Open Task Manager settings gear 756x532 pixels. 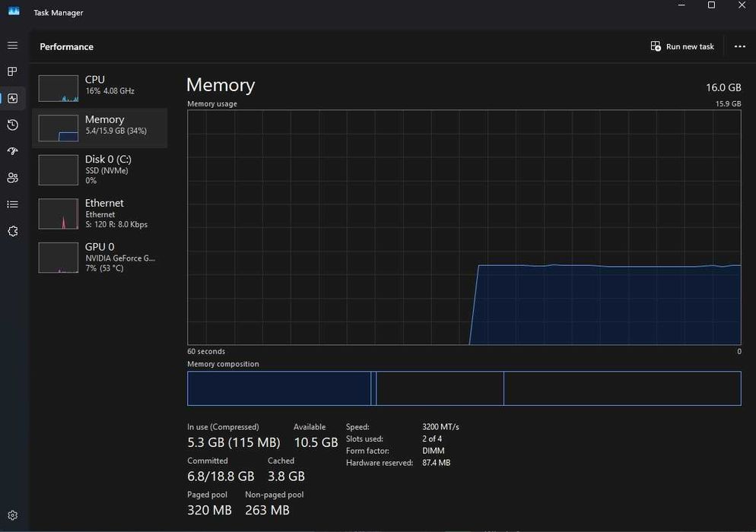[12, 515]
